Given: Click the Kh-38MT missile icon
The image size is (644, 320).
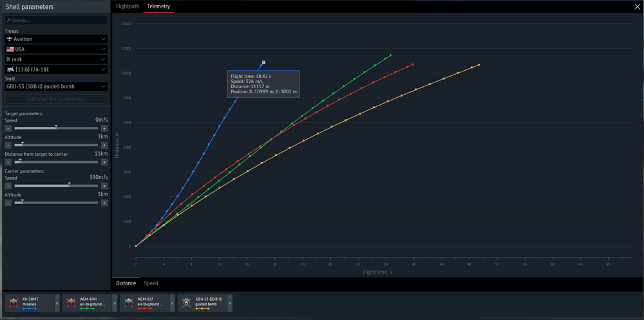Looking at the screenshot, I should 14,303.
